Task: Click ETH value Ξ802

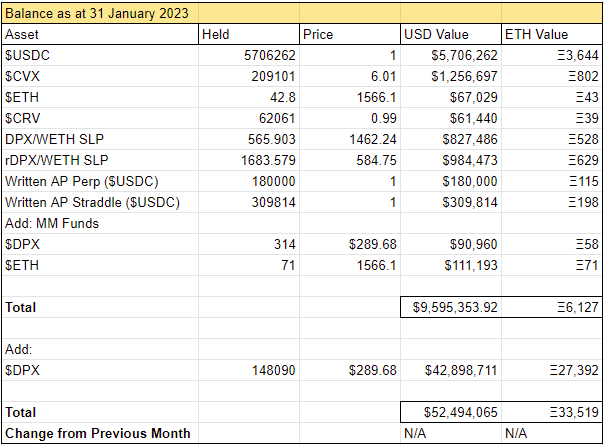Action: coord(583,76)
